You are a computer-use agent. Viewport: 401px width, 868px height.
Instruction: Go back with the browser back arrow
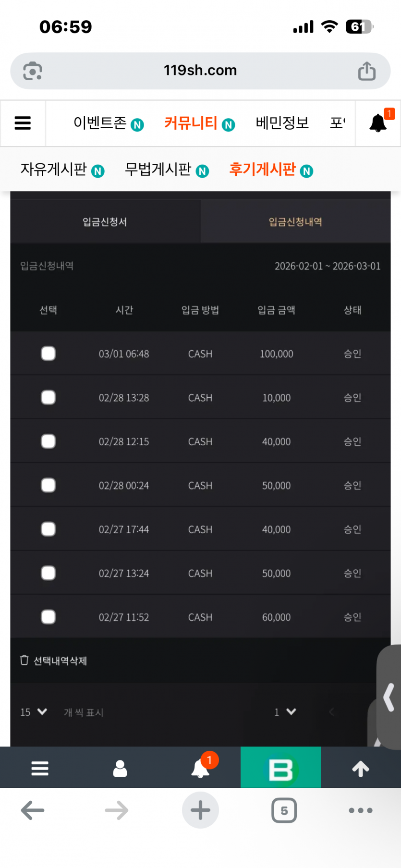click(33, 810)
